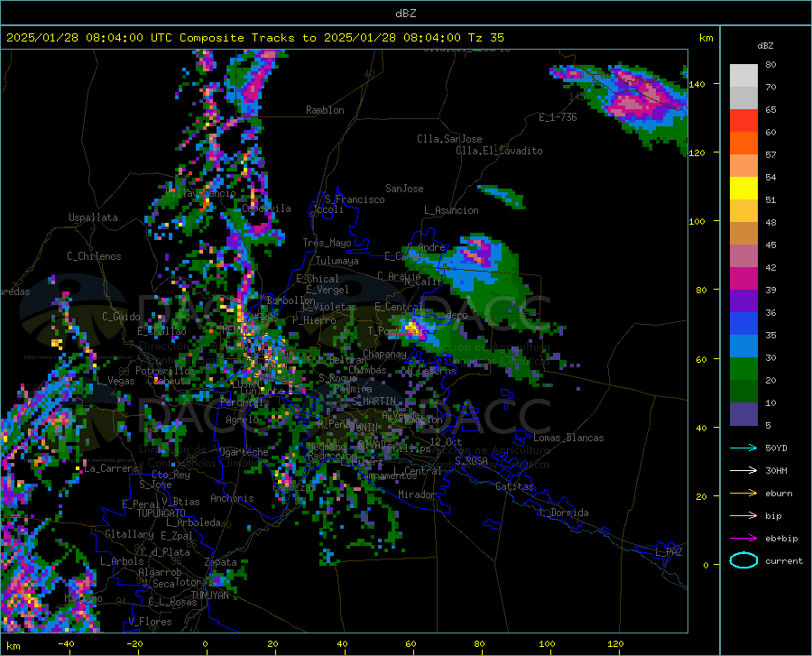The height and width of the screenshot is (656, 812).
Task: Click the Mirador place label
Action: tap(416, 494)
